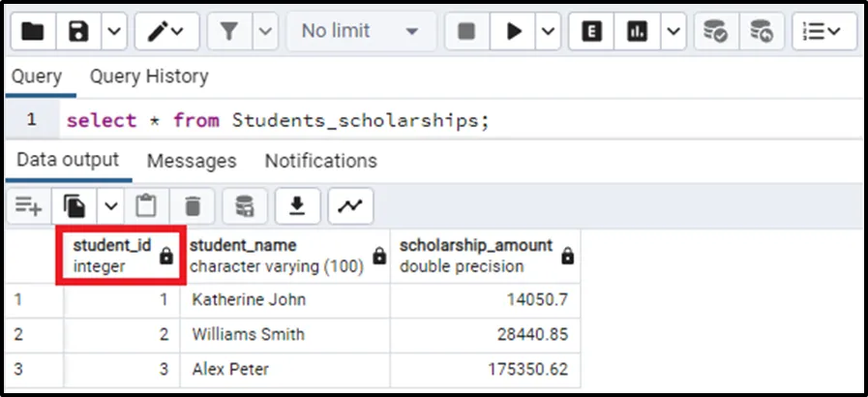868x397 pixels.
Task: Select the student_name column header
Action: pos(278,256)
